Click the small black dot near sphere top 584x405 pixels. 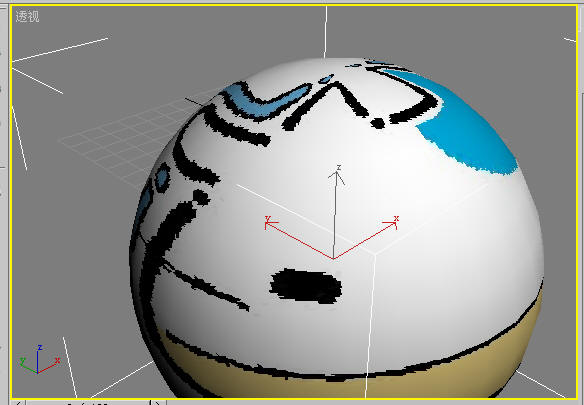378,123
